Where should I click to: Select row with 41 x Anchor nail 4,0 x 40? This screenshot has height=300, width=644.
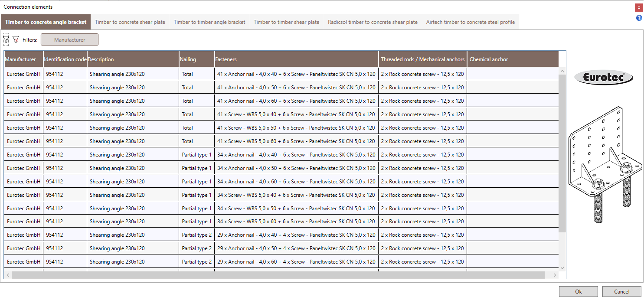click(x=281, y=74)
